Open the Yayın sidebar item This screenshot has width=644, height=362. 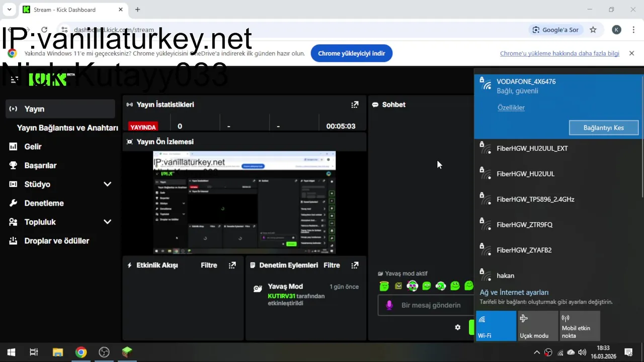pos(60,109)
